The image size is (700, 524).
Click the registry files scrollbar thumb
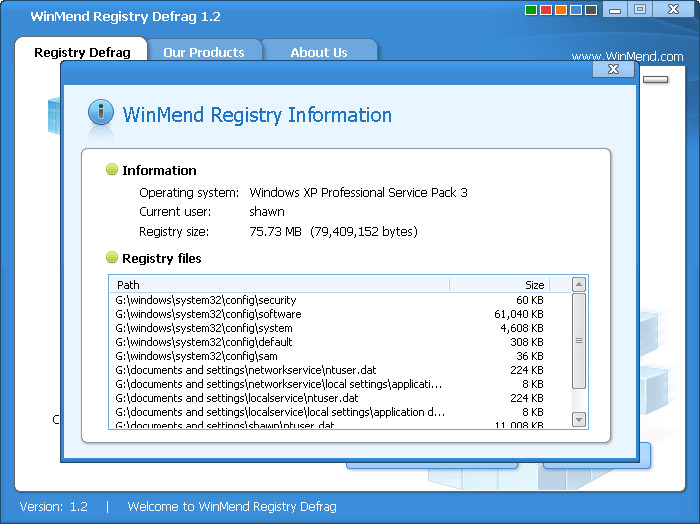(x=579, y=341)
